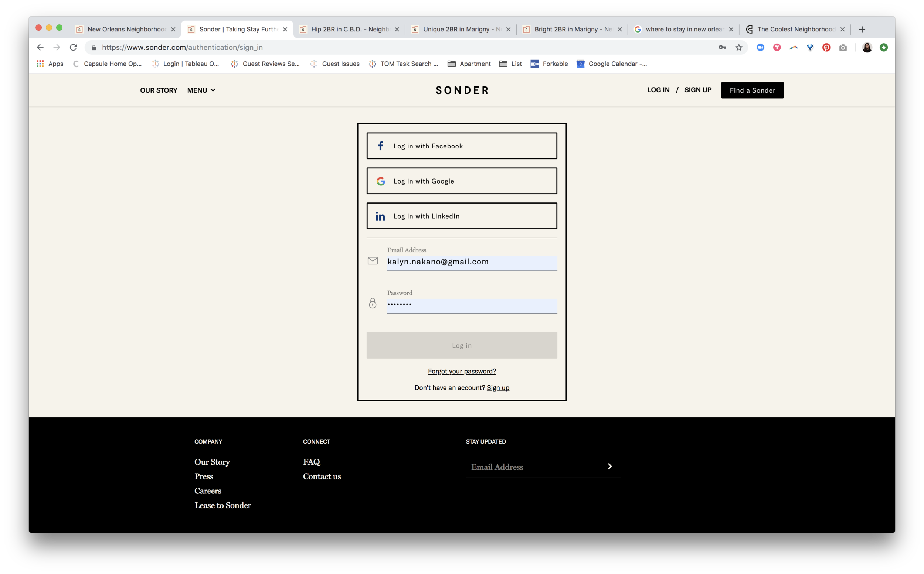This screenshot has height=574, width=924.
Task: Open Guest Issues bookmark
Action: [x=334, y=64]
